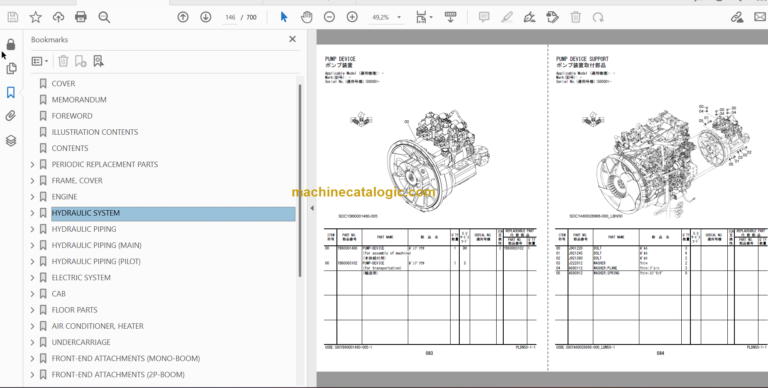Close the Bookmarks panel
The height and width of the screenshot is (388, 768).
pos(292,39)
